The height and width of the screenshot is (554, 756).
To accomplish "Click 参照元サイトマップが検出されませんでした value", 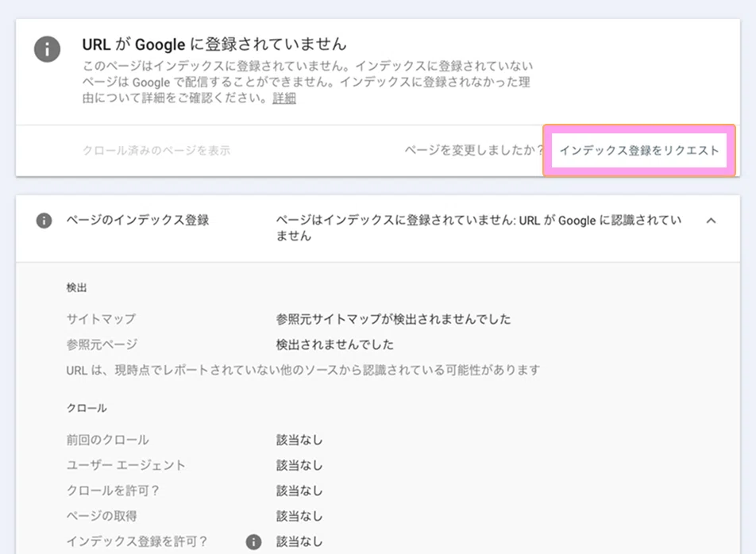I will point(393,319).
